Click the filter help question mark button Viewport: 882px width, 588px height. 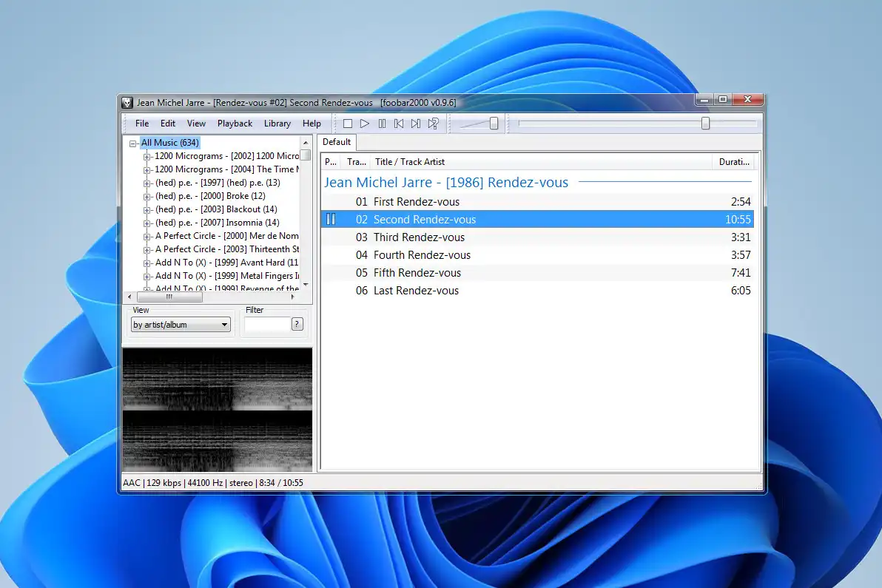pyautogui.click(x=297, y=324)
